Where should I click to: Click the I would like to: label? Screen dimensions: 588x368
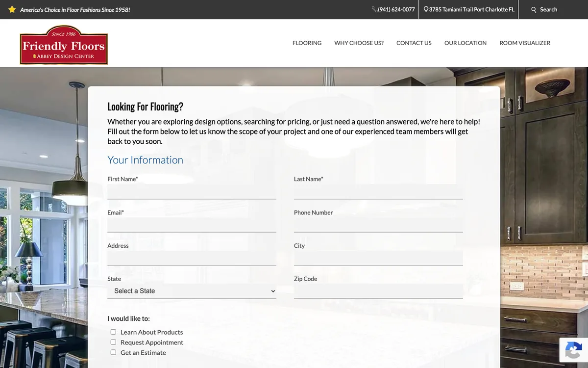pyautogui.click(x=128, y=318)
